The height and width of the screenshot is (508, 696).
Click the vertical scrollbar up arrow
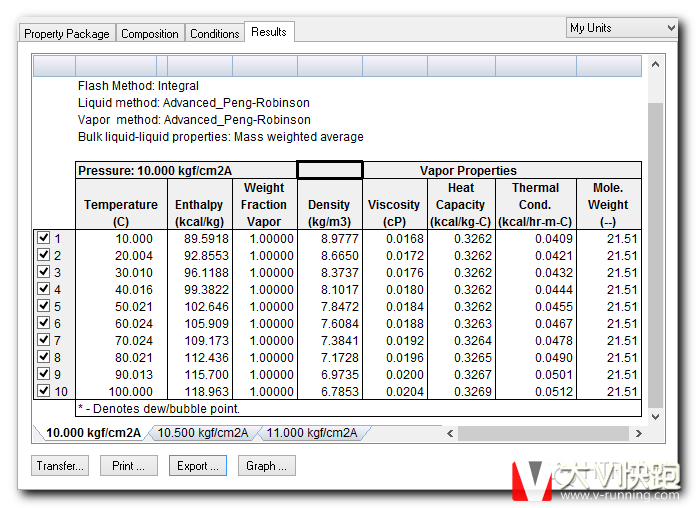pyautogui.click(x=656, y=64)
